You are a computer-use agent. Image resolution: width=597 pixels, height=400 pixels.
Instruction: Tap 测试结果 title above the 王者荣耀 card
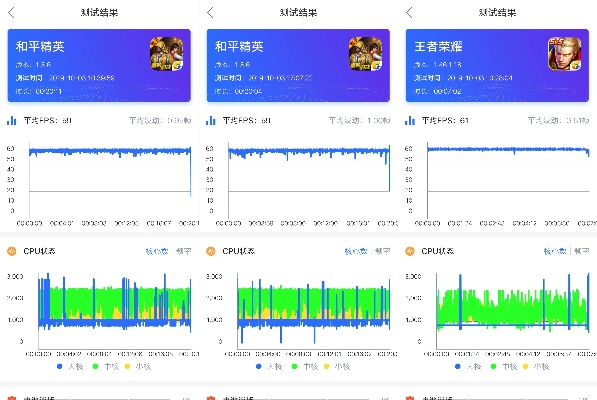click(497, 13)
